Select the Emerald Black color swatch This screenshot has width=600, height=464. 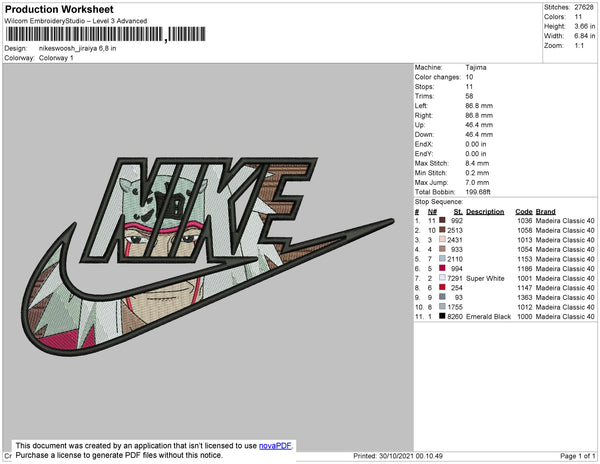tap(442, 316)
